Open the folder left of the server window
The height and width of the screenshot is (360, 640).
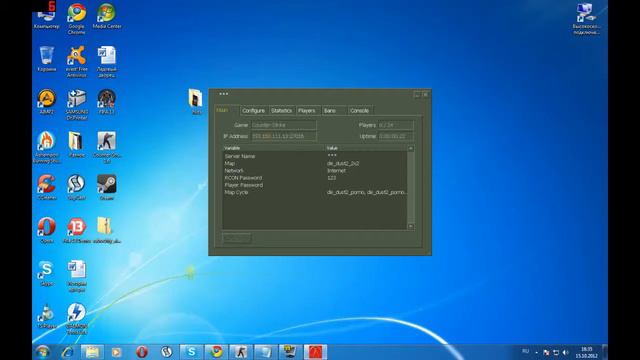coord(196,101)
